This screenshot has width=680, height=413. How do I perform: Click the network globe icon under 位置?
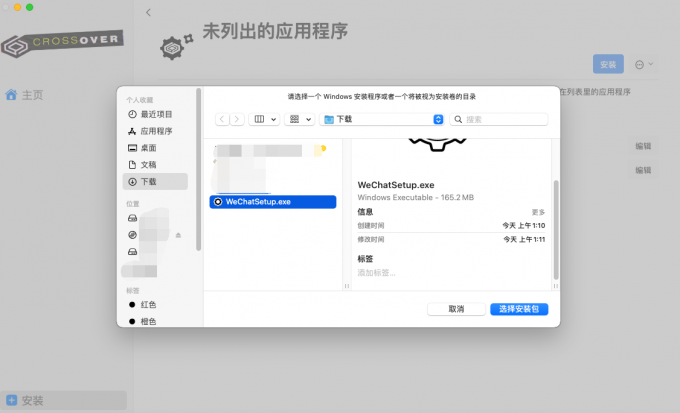[x=133, y=235]
